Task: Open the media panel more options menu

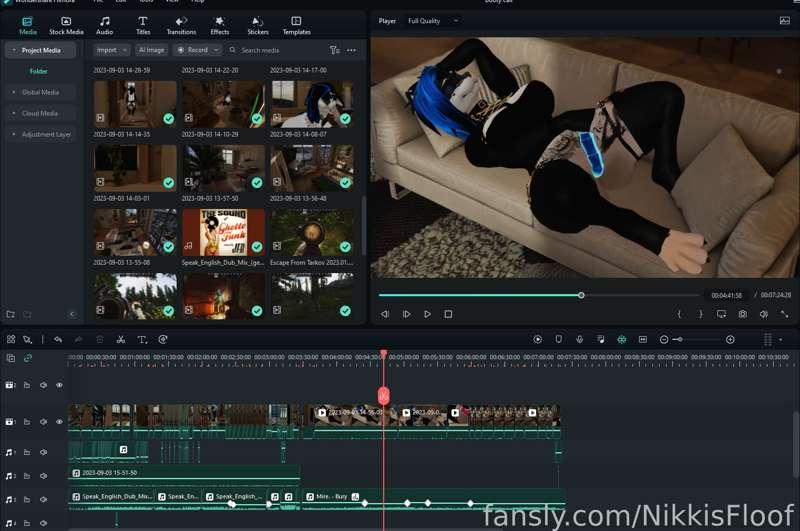Action: (x=351, y=50)
